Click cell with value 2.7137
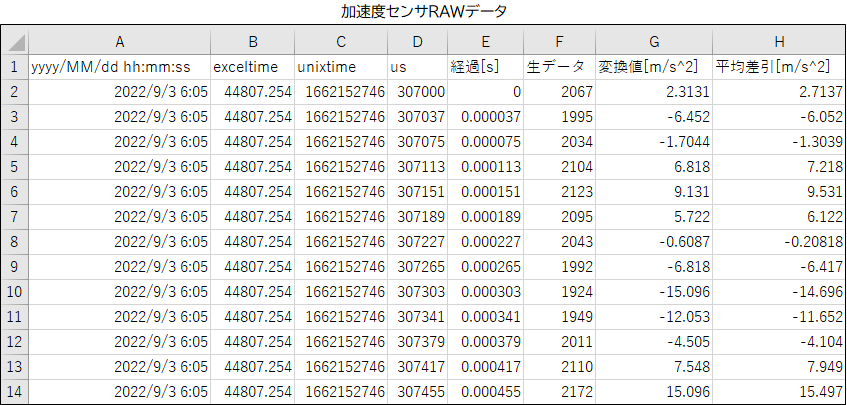Screen dimensions: 847x405 [779, 92]
